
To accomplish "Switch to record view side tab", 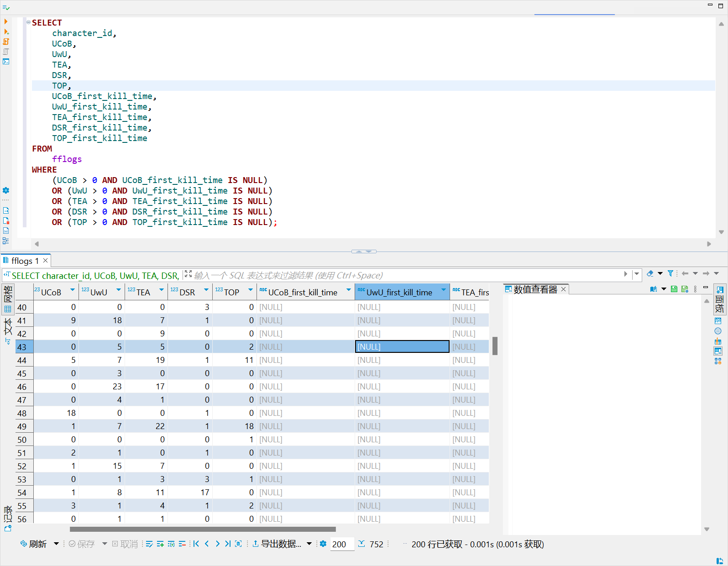I will point(8,519).
